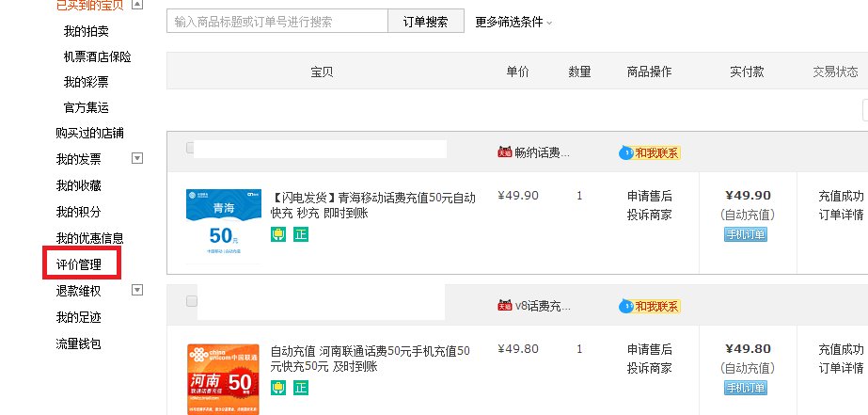Open the 河南联通话费50元 item title
This screenshot has height=415, width=868.
pos(370,359)
